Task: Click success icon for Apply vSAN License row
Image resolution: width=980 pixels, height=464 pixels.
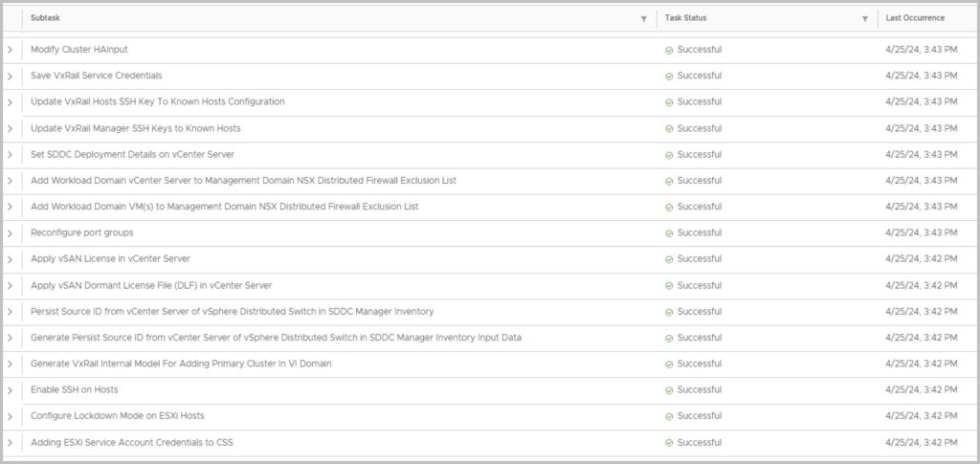Action: (x=669, y=259)
